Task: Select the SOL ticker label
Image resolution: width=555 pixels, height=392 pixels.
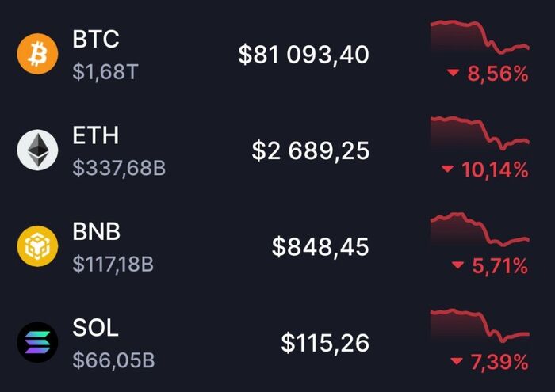Action: pyautogui.click(x=95, y=328)
